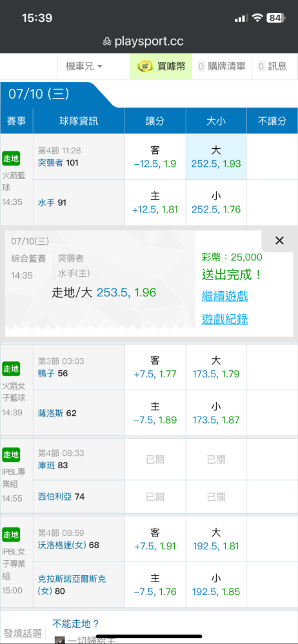Viewport: 298px width, 644px height.
Task: Click the 繼續遊戲 link
Action: (x=224, y=296)
